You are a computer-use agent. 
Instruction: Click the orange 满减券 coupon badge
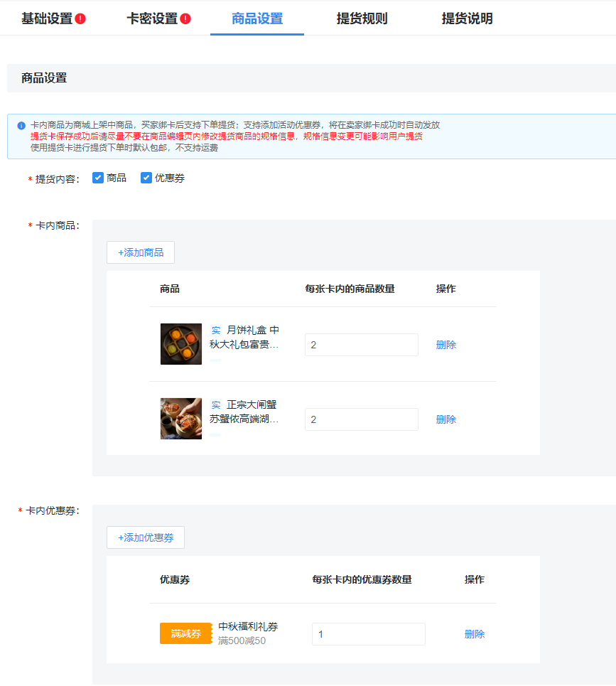[185, 633]
